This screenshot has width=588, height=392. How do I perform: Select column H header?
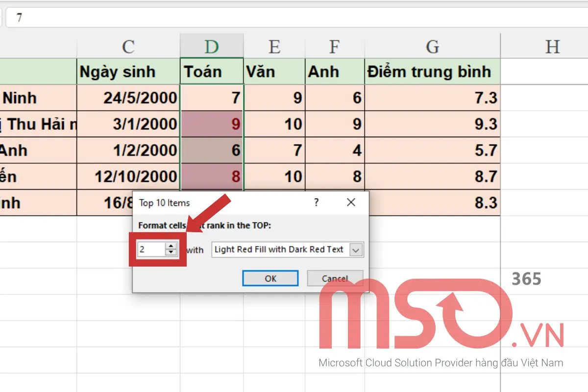click(x=552, y=47)
